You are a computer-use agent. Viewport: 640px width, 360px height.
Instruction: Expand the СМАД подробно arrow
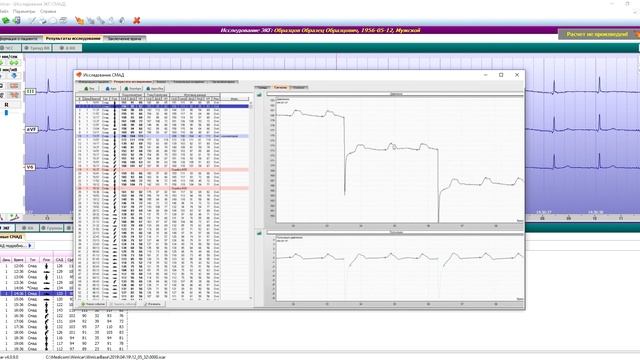pyautogui.click(x=30, y=246)
